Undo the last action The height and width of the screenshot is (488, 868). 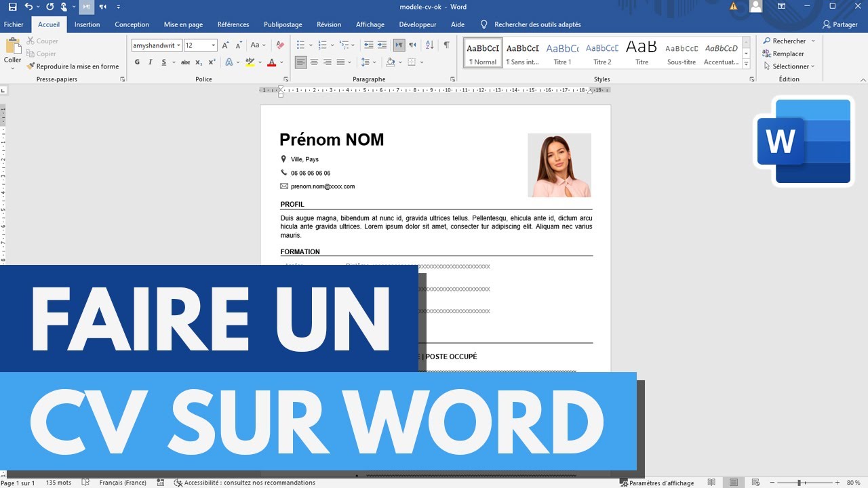tap(28, 7)
